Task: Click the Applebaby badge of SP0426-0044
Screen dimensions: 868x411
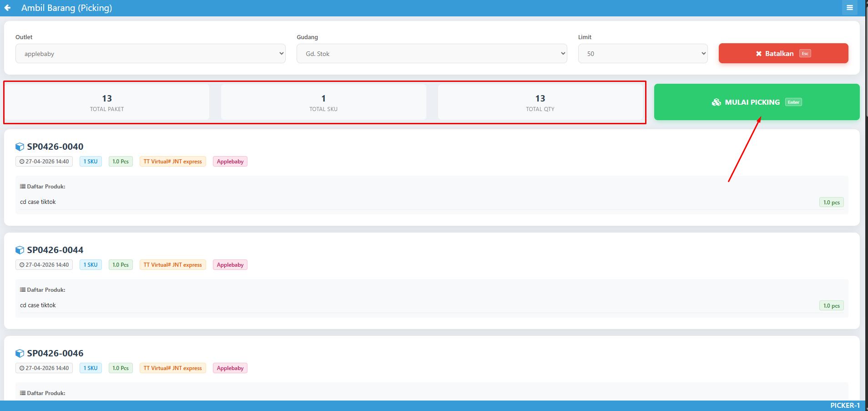Action: (x=230, y=265)
